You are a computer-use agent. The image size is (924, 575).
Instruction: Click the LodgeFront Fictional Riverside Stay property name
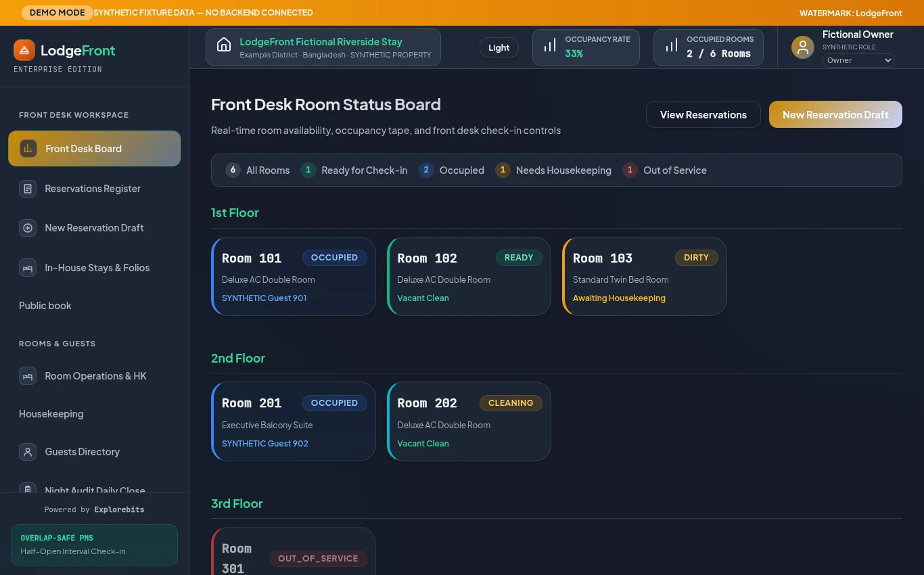[321, 42]
